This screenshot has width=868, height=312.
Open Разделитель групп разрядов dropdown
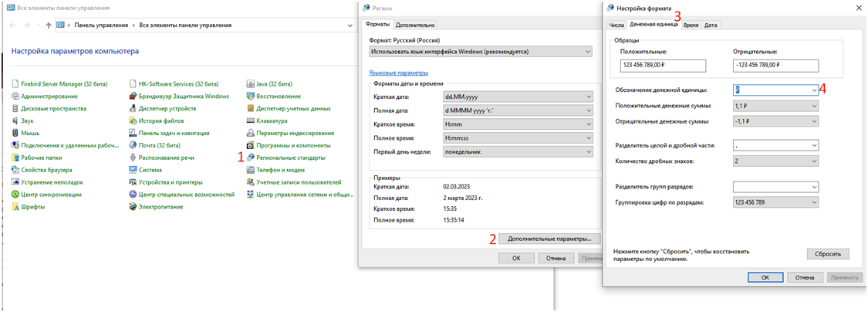coord(775,187)
